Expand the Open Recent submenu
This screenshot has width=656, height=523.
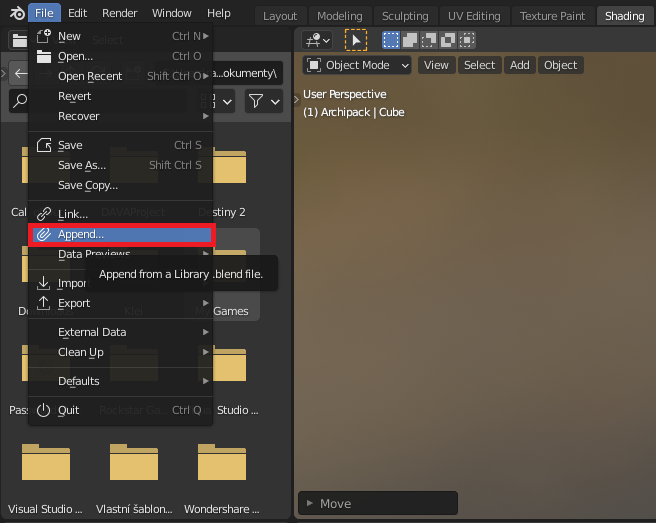(x=120, y=76)
